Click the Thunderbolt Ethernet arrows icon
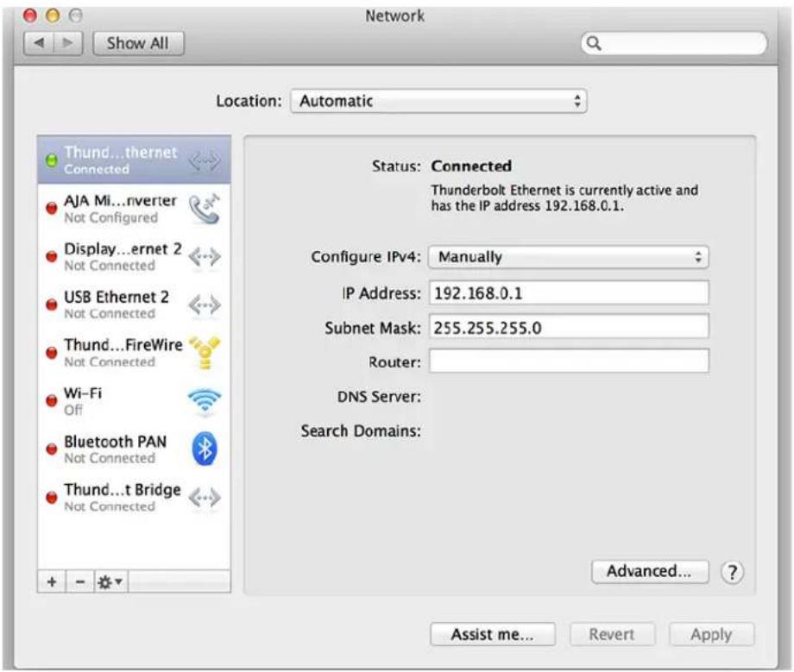The image size is (794, 672). tap(204, 161)
